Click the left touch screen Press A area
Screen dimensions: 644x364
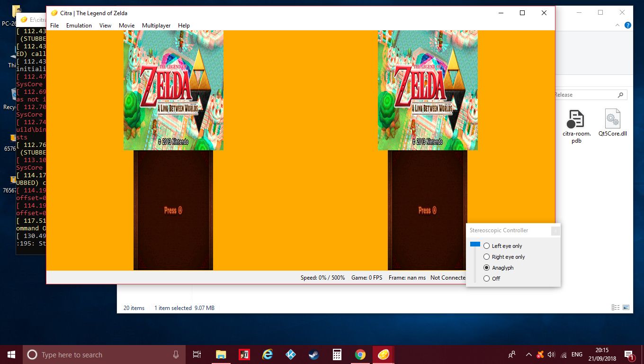point(173,210)
